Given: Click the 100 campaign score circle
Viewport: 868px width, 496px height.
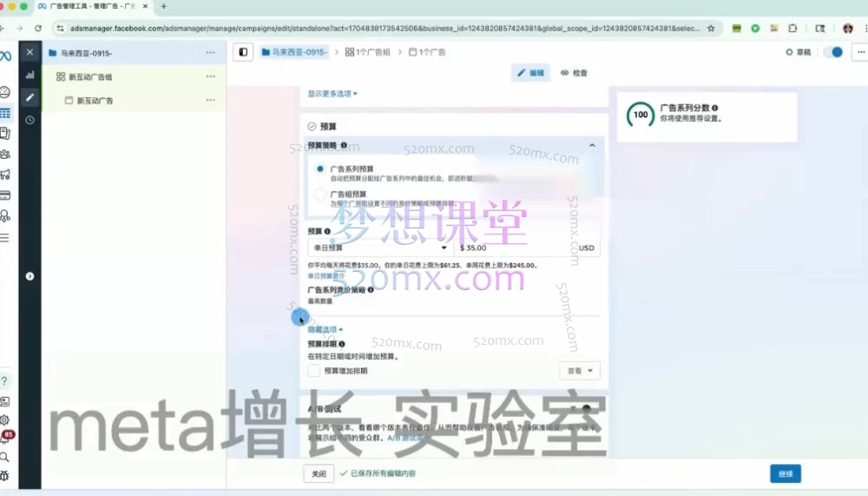Looking at the screenshot, I should [x=641, y=115].
